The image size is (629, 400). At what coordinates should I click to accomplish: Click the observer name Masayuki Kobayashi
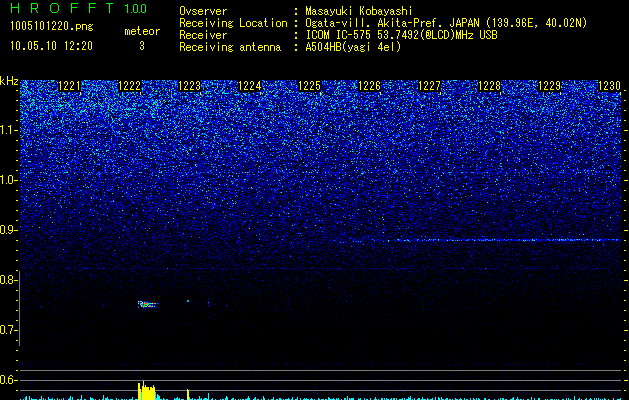tap(359, 11)
